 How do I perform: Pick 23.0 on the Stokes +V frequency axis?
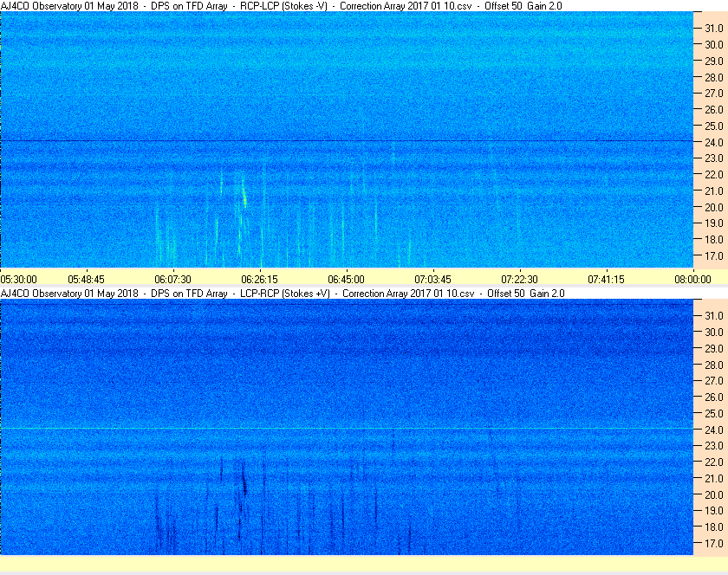coord(714,445)
